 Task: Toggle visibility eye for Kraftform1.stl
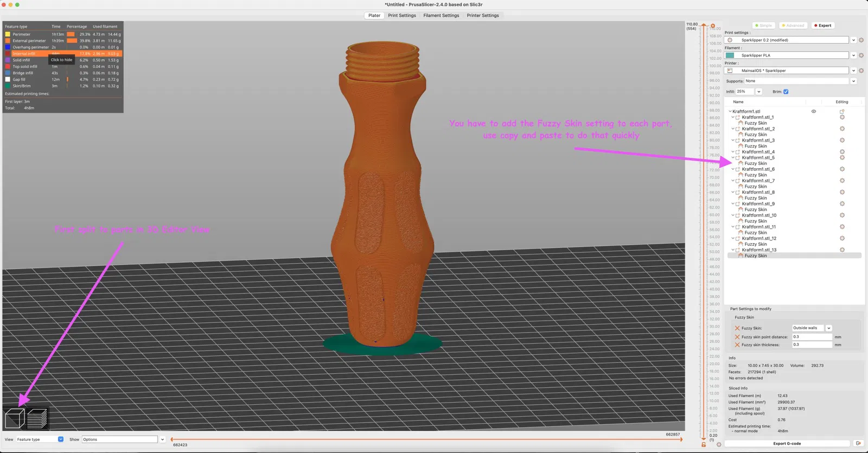tap(814, 111)
